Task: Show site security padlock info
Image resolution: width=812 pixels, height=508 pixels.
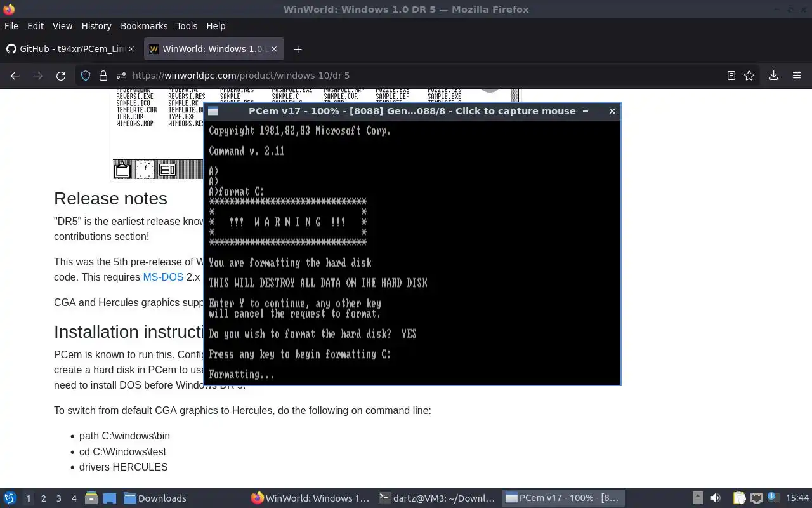Action: pyautogui.click(x=103, y=76)
